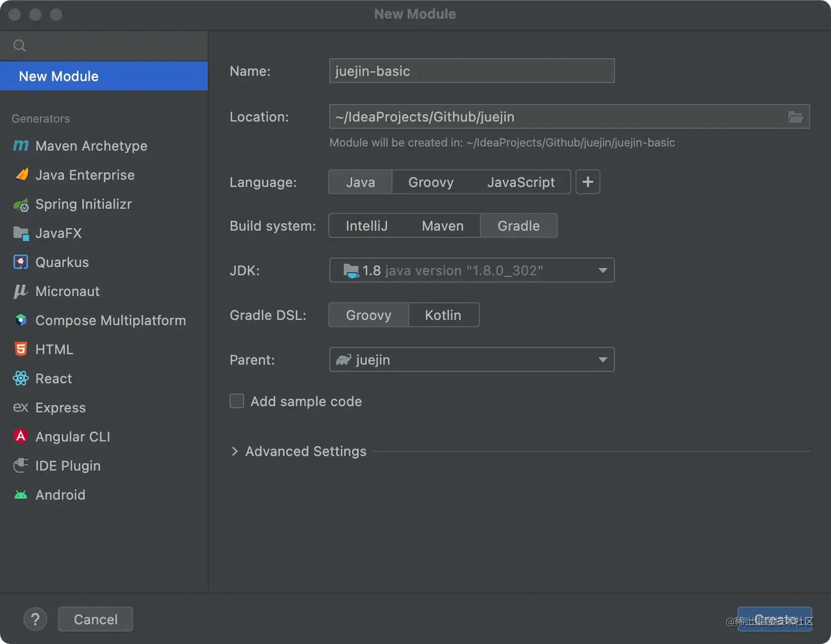Choose Gradle build system
The image size is (831, 644).
tap(519, 226)
